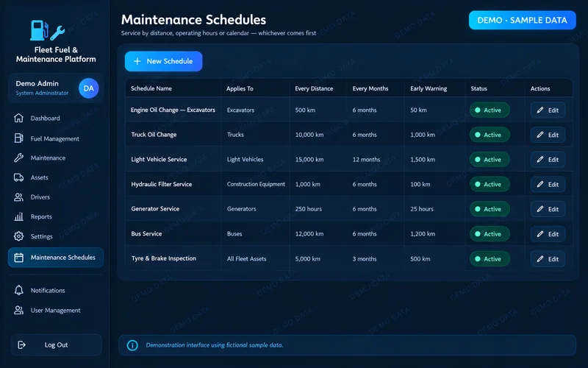
Task: Click the DA avatar circle
Action: pyautogui.click(x=88, y=88)
